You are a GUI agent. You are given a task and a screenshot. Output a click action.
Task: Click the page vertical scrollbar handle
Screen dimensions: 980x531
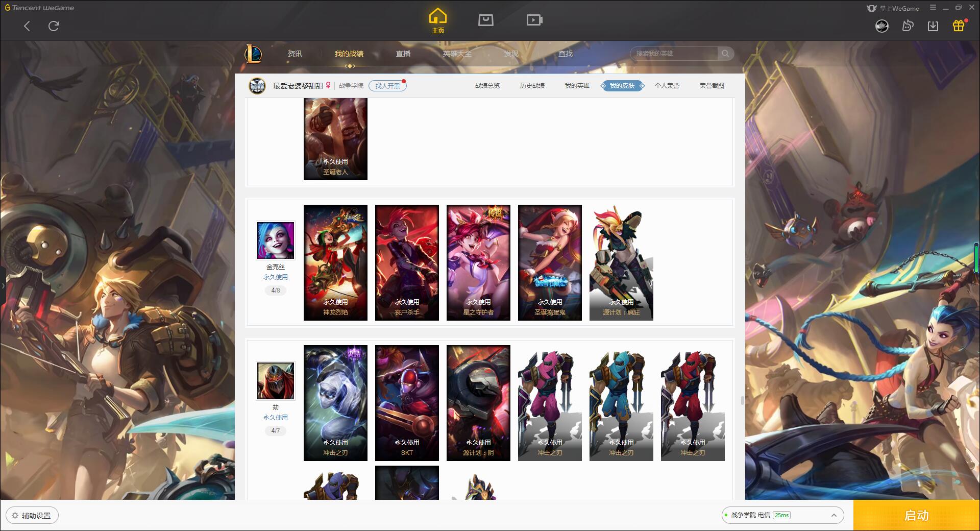coord(742,401)
